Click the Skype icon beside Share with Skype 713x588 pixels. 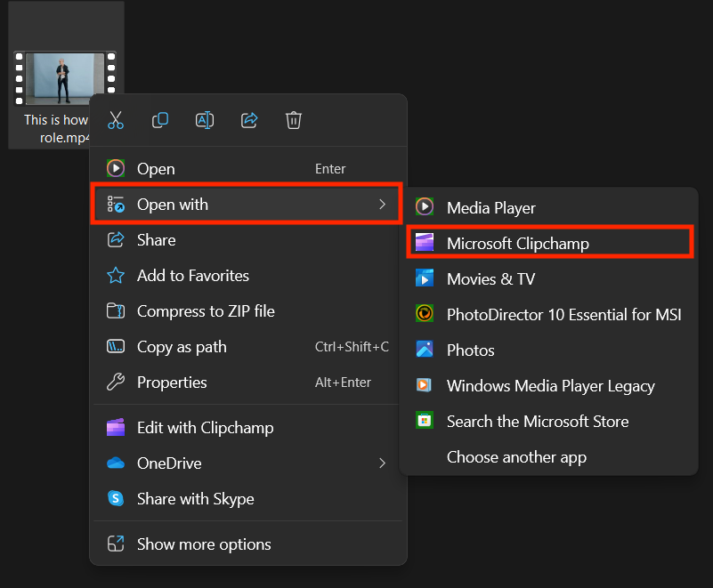(116, 498)
